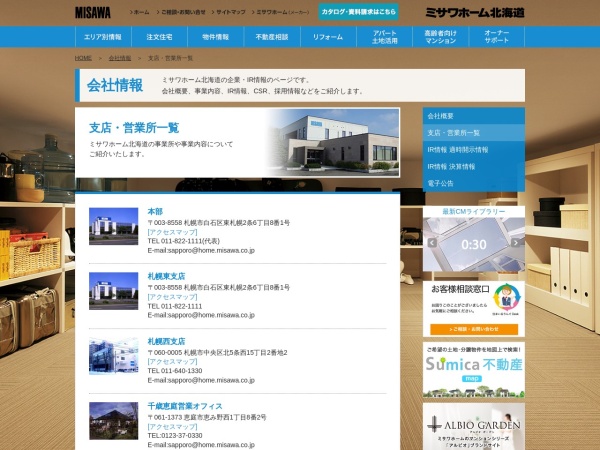Open ミサワホーム(メーカー) link
This screenshot has width=600, height=450.
[x=280, y=12]
